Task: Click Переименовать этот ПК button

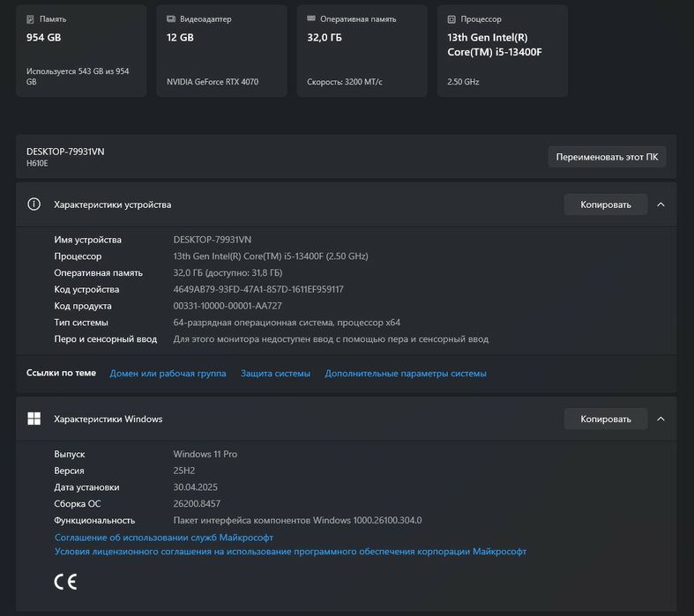Action: 607,157
